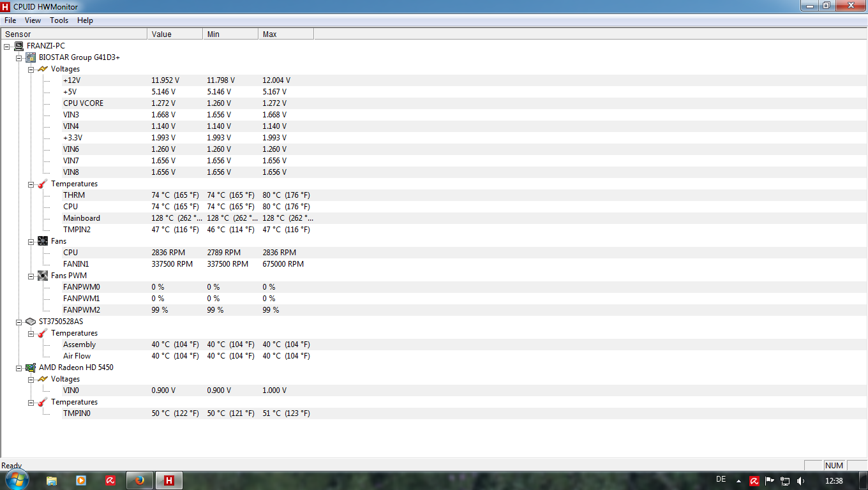
Task: Select the +12V voltage row
Action: click(434, 80)
